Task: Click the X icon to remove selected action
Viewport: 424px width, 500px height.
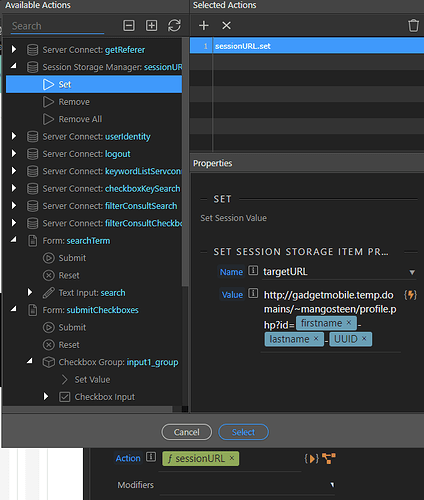Action: (226, 25)
